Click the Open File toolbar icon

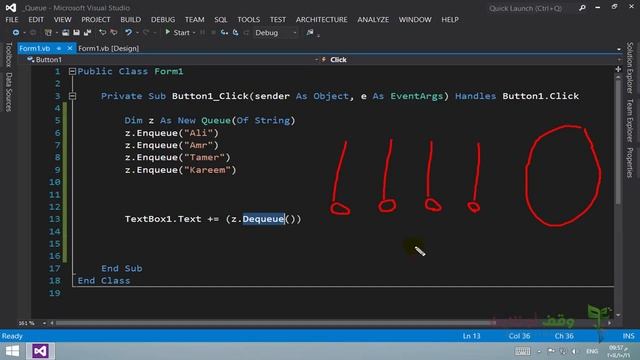[65, 32]
